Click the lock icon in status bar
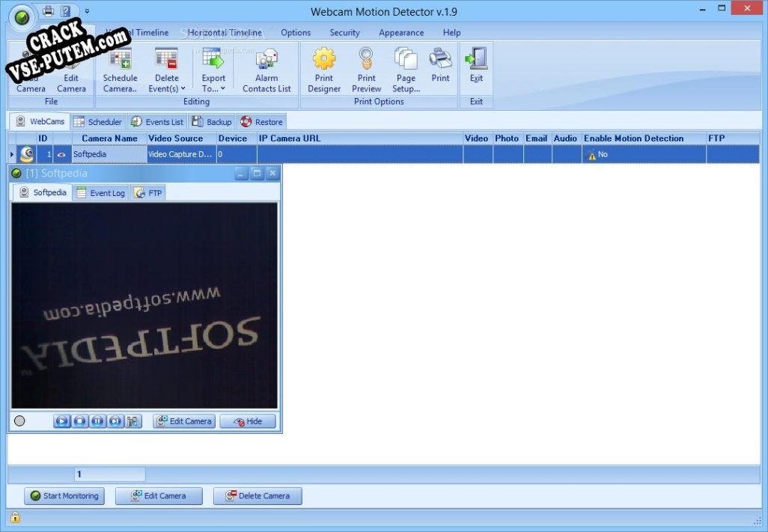Image resolution: width=768 pixels, height=532 pixels. (x=15, y=517)
